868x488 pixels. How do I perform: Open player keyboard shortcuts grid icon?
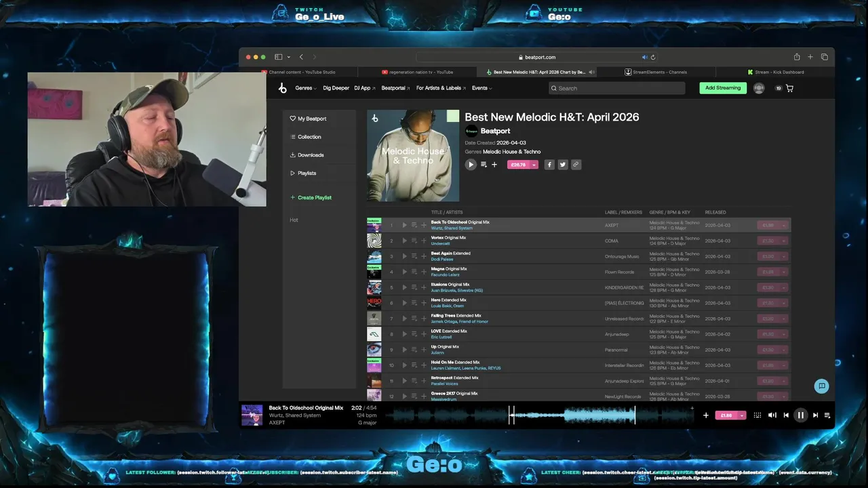pyautogui.click(x=757, y=415)
